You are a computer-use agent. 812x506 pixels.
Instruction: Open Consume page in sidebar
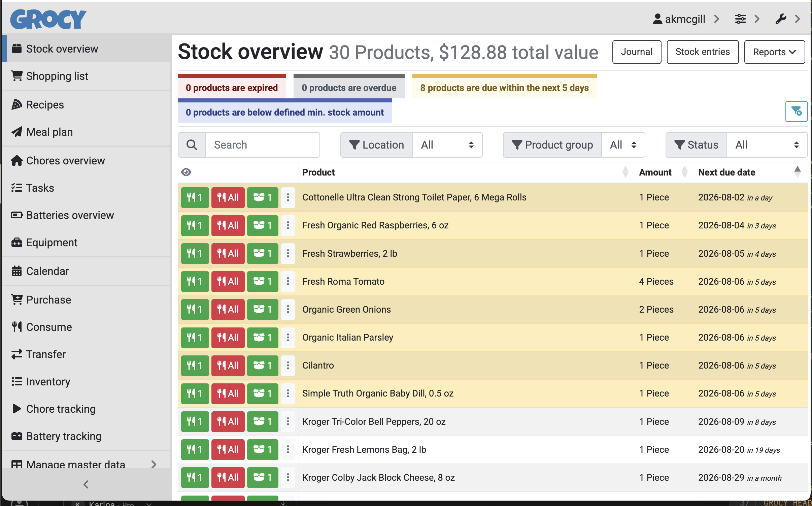point(86,327)
